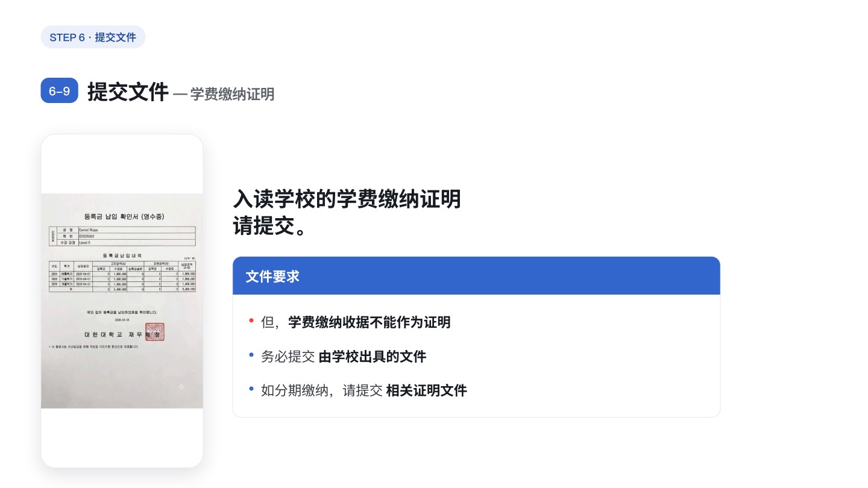The width and height of the screenshot is (868, 488).
Task: Click the 提交文件 page title
Action: (x=128, y=92)
